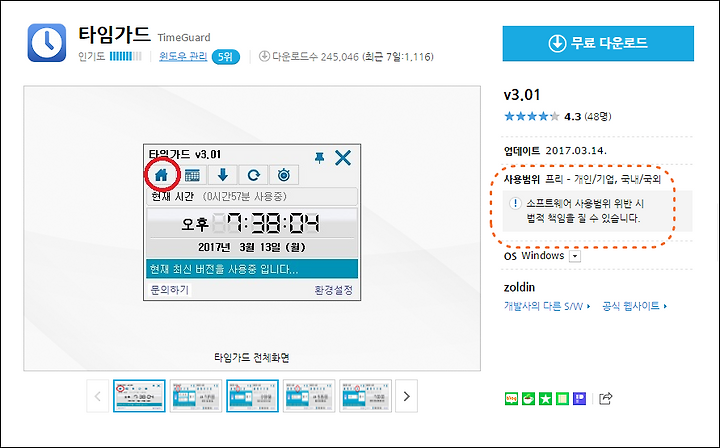The height and width of the screenshot is (448, 720).
Task: Click 문의하기 in TimeGuard window
Action: [169, 290]
